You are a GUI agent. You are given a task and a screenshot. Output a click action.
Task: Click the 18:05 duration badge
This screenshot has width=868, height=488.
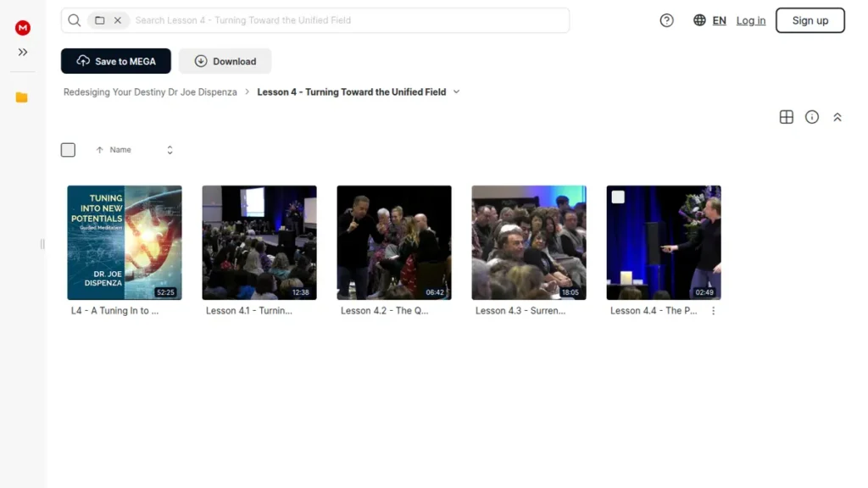point(570,292)
